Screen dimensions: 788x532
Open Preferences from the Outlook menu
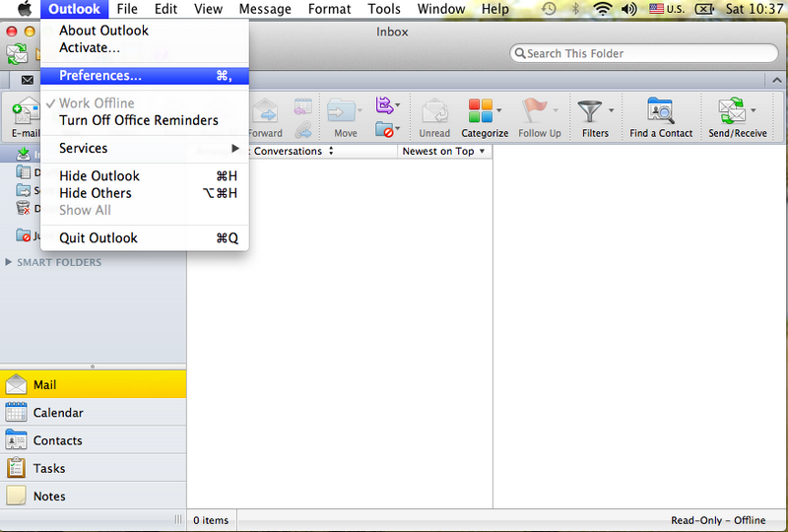pos(144,76)
